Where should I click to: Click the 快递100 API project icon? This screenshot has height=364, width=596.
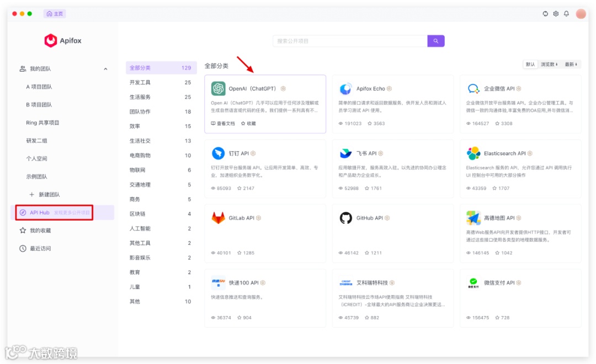pyautogui.click(x=218, y=283)
